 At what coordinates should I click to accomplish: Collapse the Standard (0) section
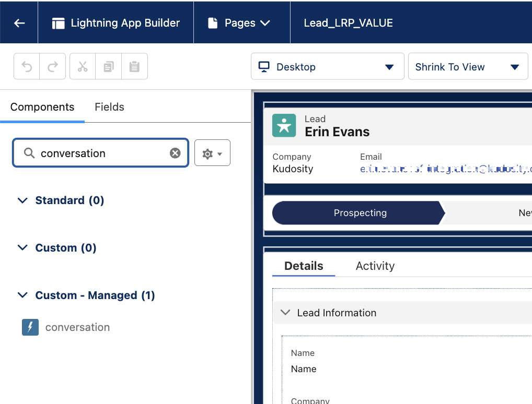[x=22, y=200]
